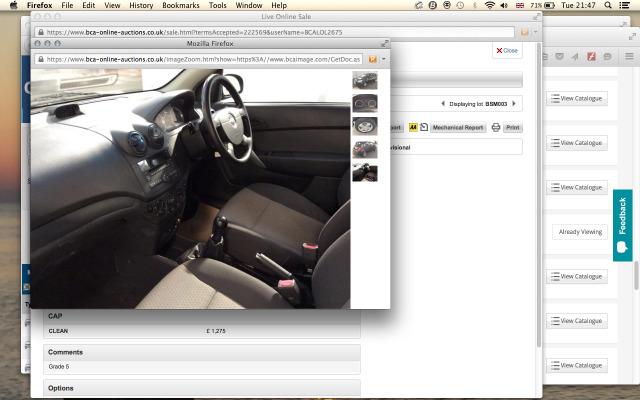Open dropdown arrow in image zoom window URL bar

(384, 59)
